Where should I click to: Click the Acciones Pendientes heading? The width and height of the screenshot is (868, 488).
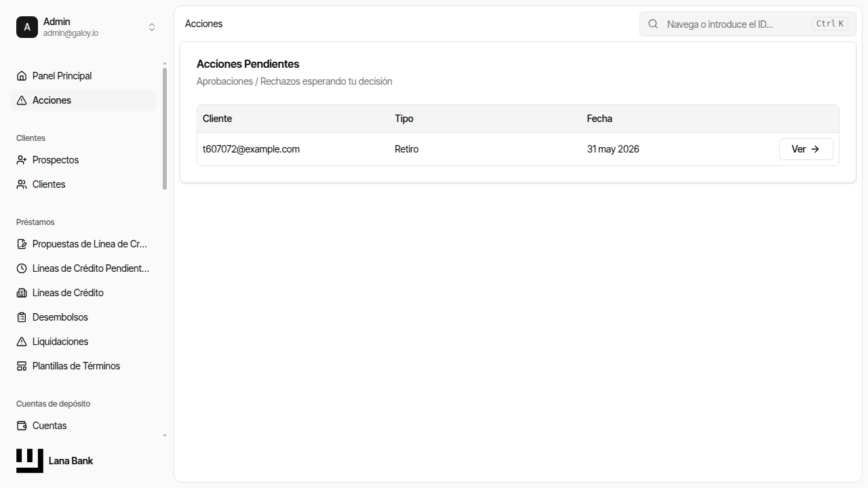[x=248, y=64]
